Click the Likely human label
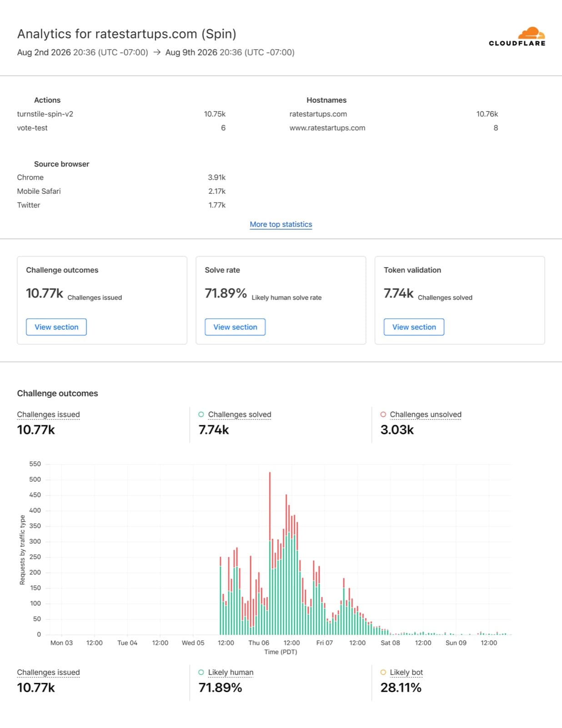This screenshot has height=728, width=562. point(231,672)
